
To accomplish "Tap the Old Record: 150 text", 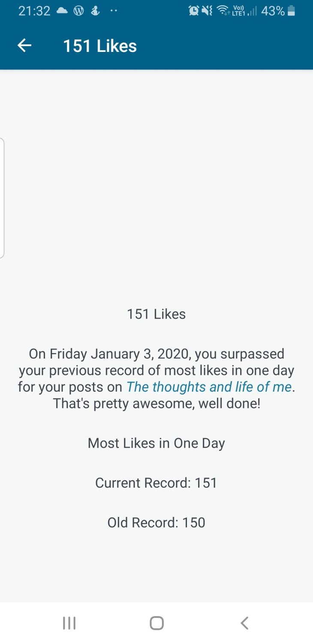I will (156, 522).
